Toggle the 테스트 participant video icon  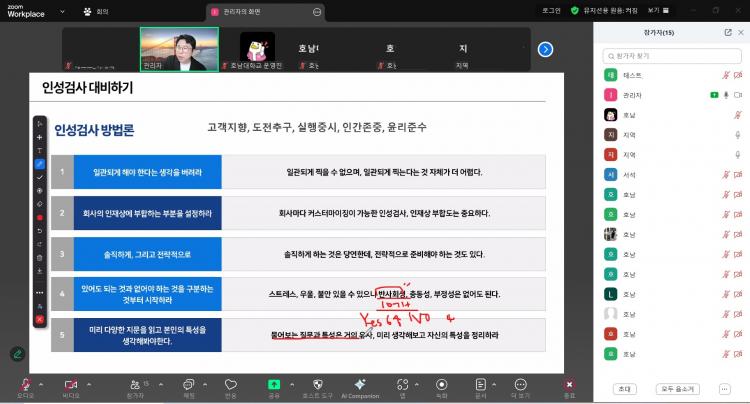pyautogui.click(x=738, y=75)
